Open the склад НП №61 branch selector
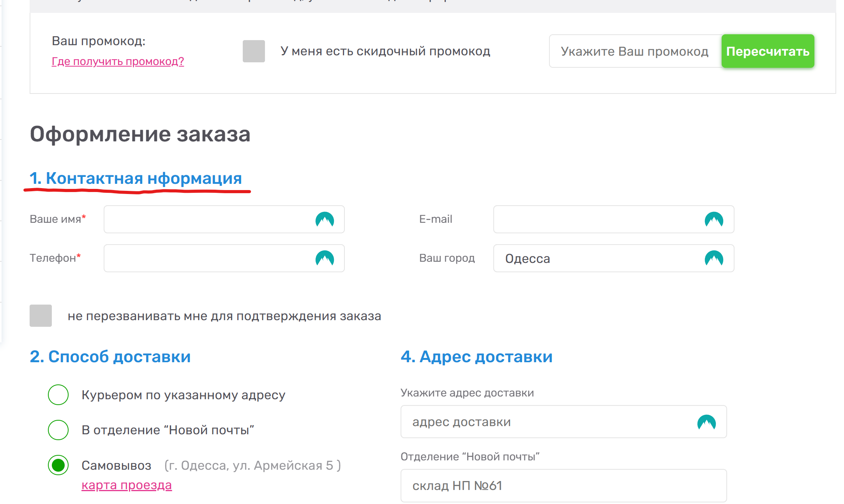The image size is (844, 504). click(563, 486)
